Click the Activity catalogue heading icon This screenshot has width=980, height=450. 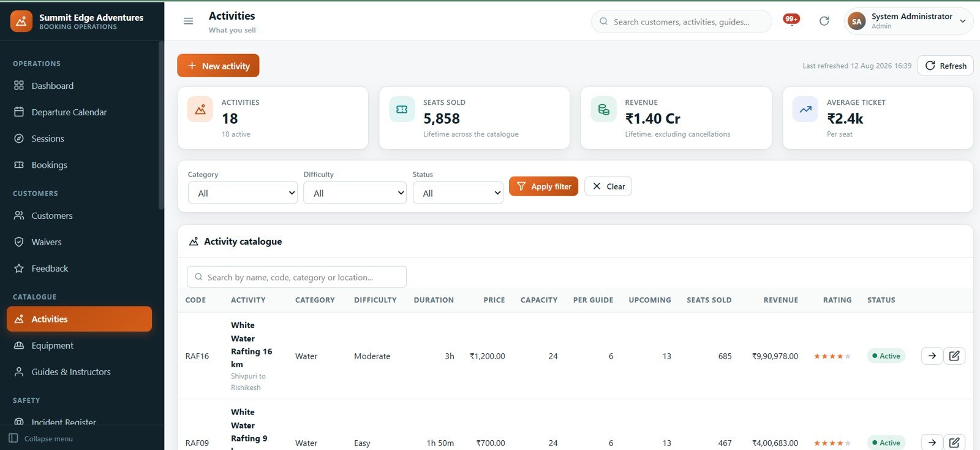coord(194,242)
